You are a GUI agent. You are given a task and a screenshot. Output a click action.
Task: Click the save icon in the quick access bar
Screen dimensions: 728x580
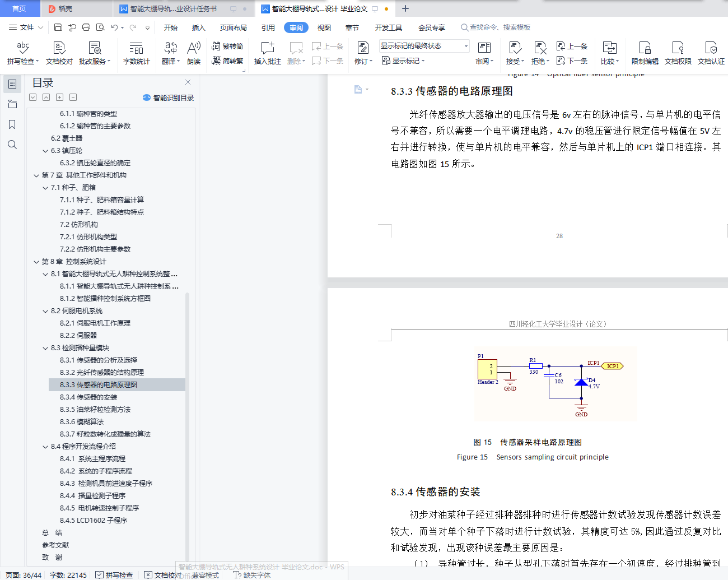[58, 27]
